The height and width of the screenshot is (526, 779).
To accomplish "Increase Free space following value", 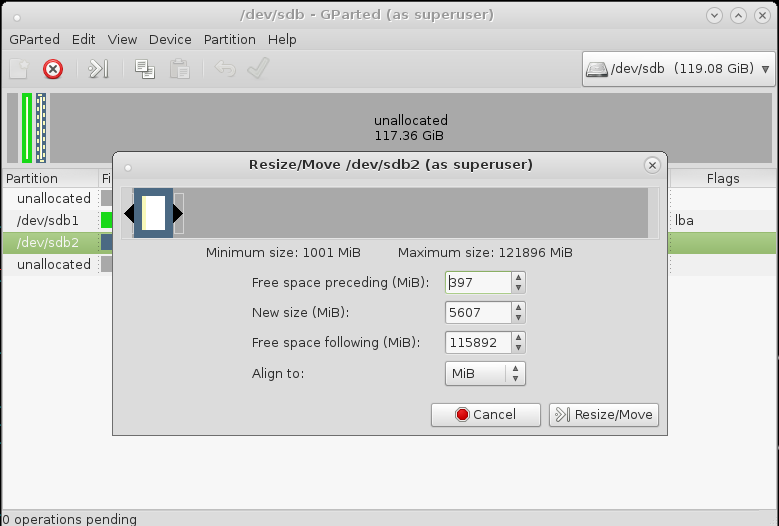I will (518, 337).
